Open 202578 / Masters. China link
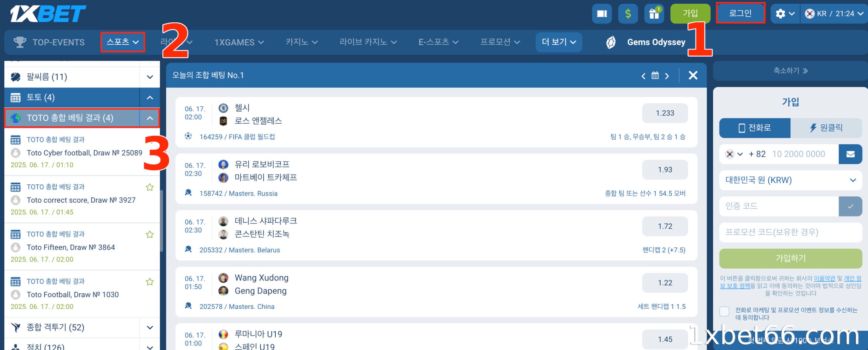The image size is (868, 350). (x=237, y=307)
